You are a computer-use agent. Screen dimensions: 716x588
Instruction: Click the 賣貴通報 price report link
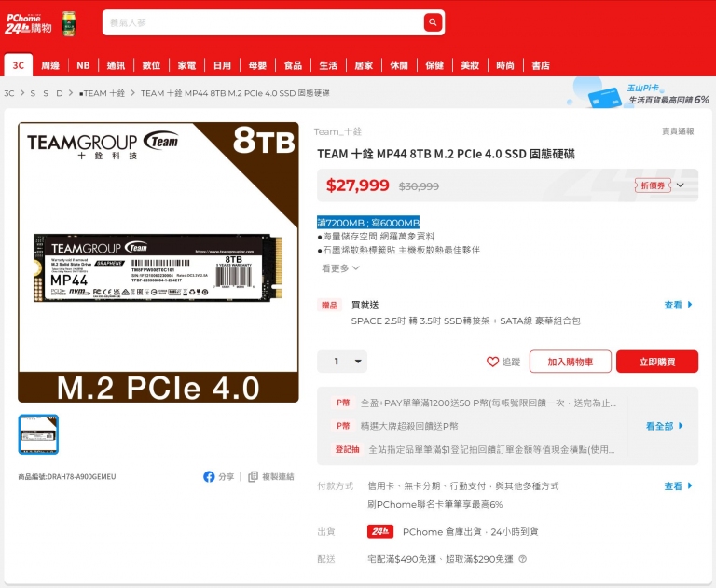[x=678, y=131]
